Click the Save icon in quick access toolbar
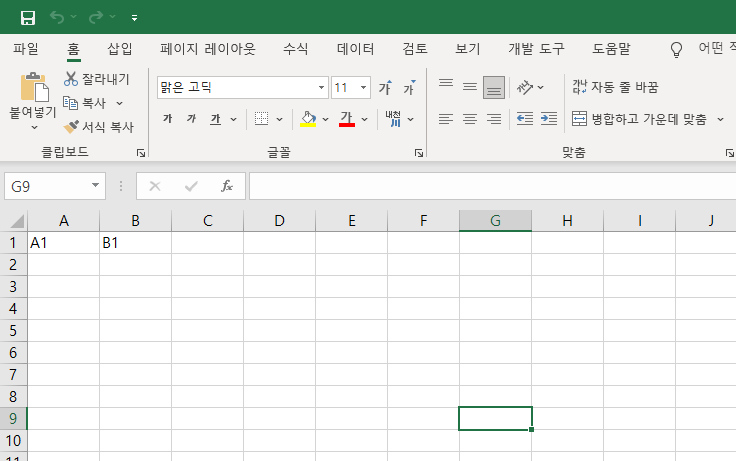 [x=28, y=18]
